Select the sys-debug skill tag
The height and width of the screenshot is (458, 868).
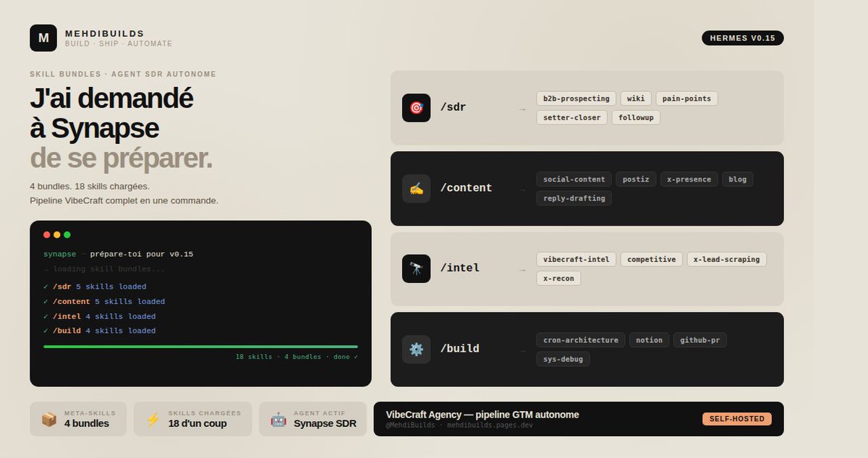562,359
